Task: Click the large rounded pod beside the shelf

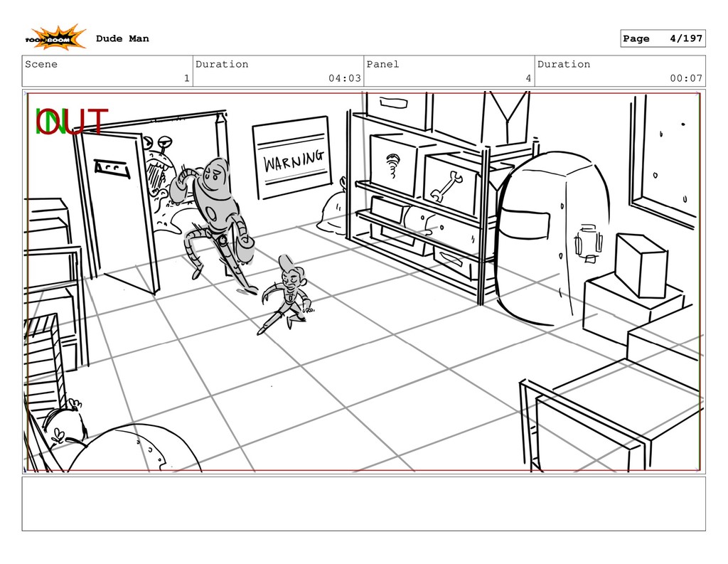Action: coord(553,237)
